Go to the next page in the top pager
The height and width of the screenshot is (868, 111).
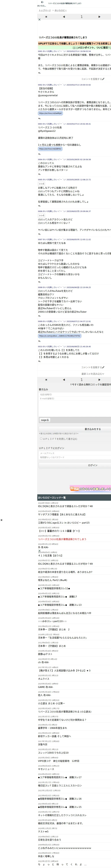click(x=99, y=16)
